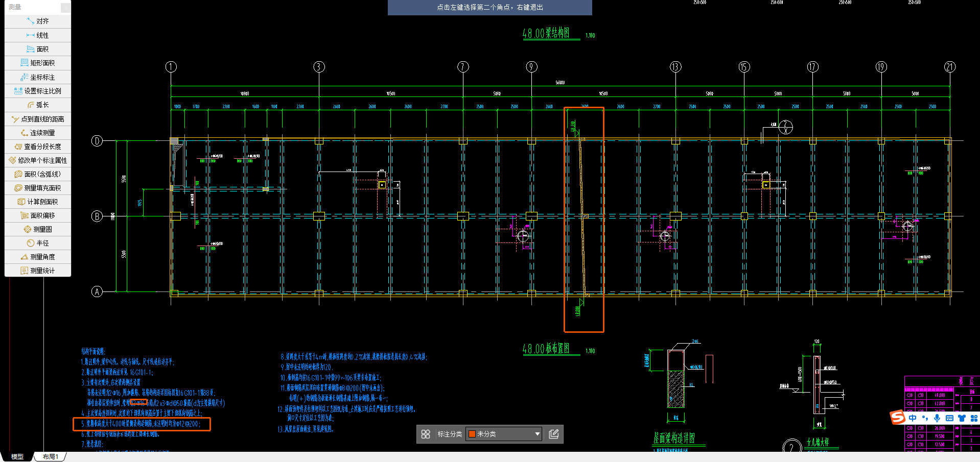Choose the 半径 radius tool
The width and height of the screenshot is (980, 462).
(38, 243)
